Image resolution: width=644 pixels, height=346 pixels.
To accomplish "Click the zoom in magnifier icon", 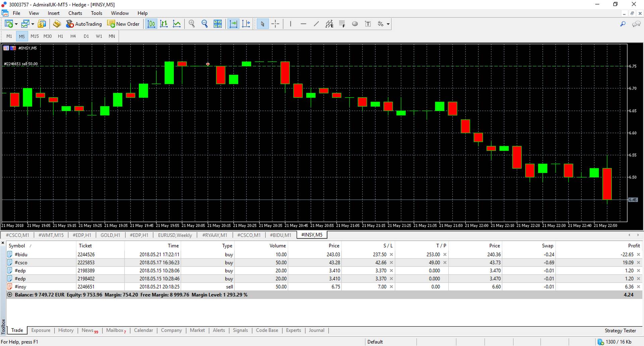I will point(192,24).
